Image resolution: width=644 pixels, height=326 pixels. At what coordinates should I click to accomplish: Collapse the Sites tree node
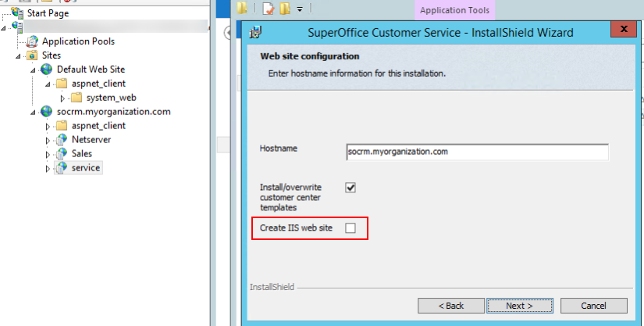(x=19, y=56)
